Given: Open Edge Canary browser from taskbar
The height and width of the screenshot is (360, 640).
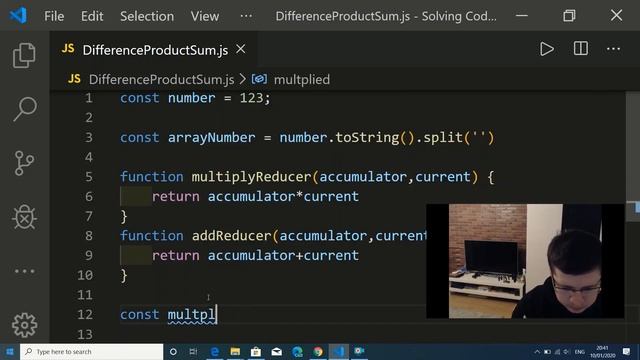Looking at the screenshot, I should [298, 351].
